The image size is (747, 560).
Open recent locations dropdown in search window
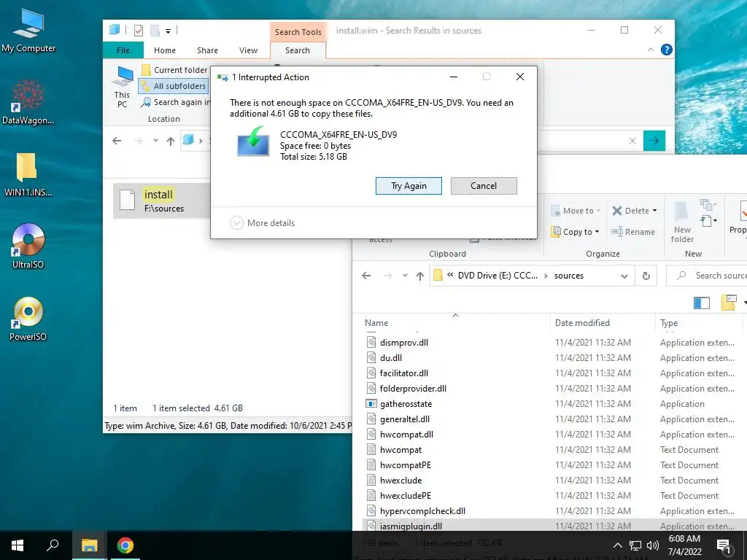155,141
